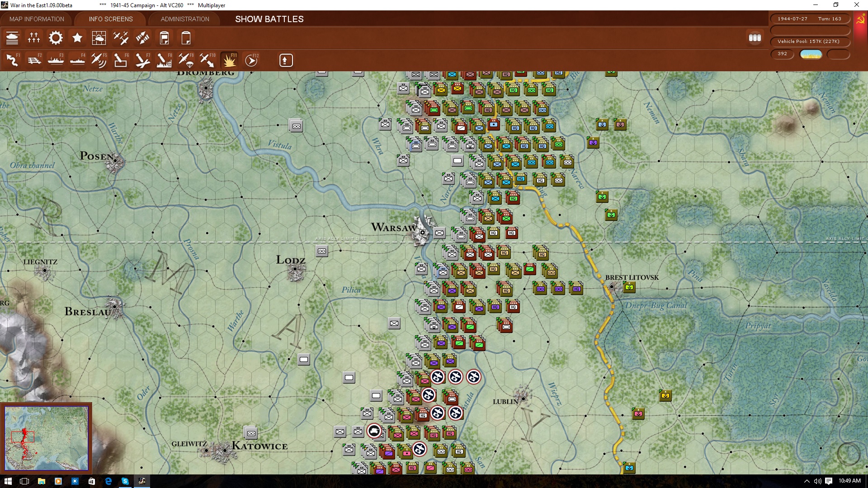868x488 pixels.
Task: Select lone grey counter southeast of Bromberg
Action: click(297, 127)
